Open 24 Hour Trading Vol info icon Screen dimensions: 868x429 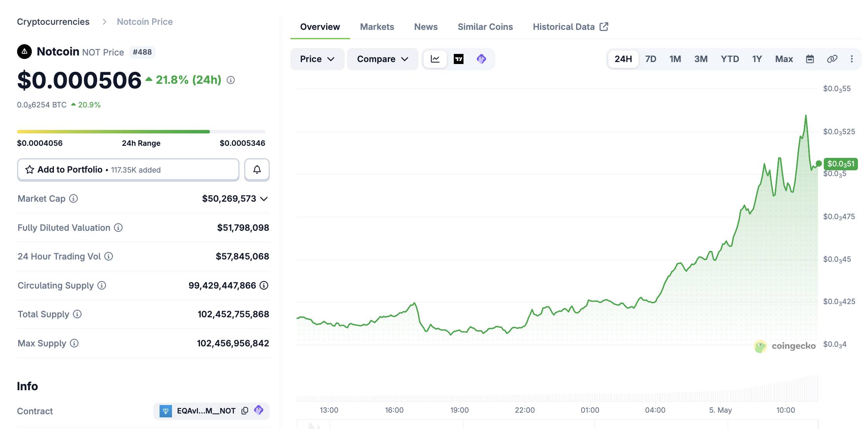click(x=109, y=256)
